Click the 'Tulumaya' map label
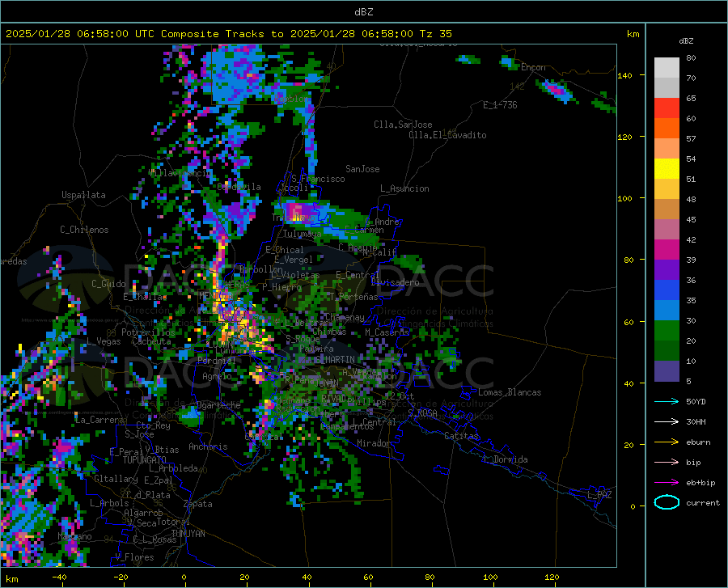Viewport: 728px width, 588px height. 303,234
